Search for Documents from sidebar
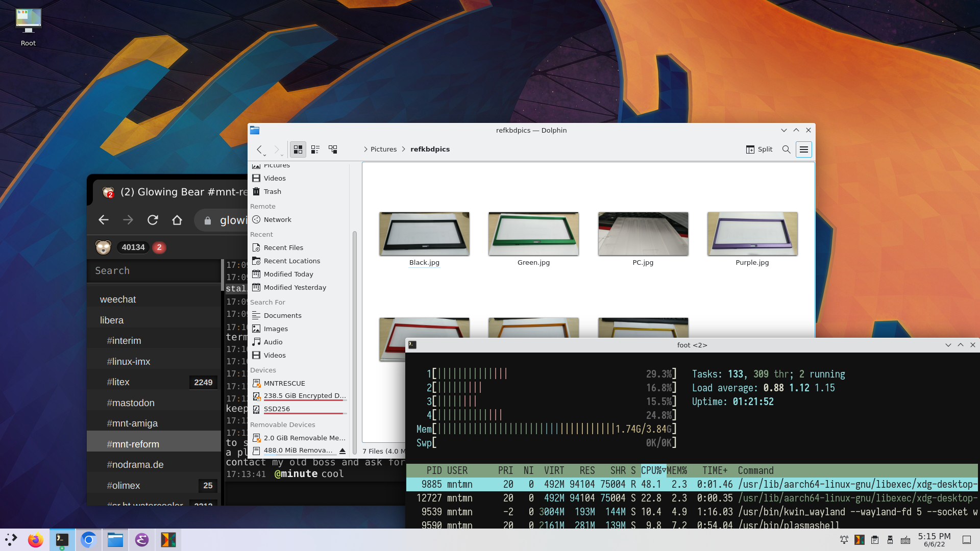Screen dimensions: 980x551 pyautogui.click(x=299, y=315)
